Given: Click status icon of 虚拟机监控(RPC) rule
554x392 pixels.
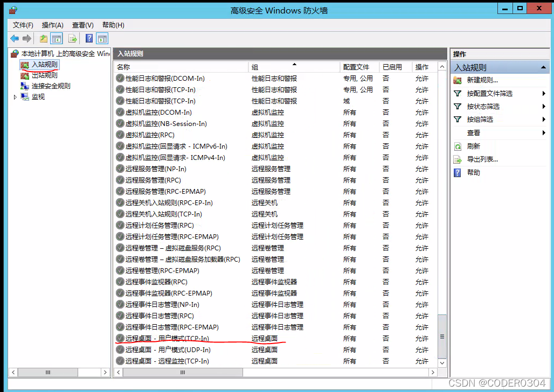Looking at the screenshot, I should 120,135.
